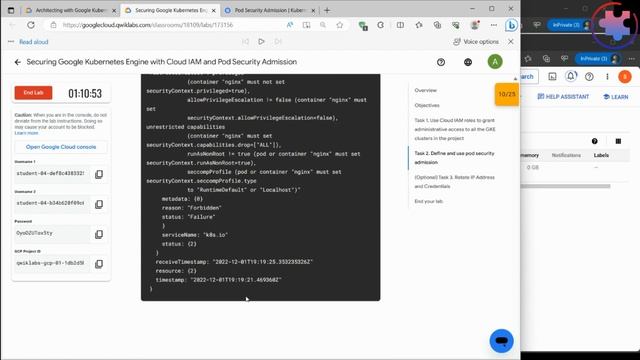The height and width of the screenshot is (360, 640).
Task: Click horizontal scrollbar in console window
Action: 566,186
